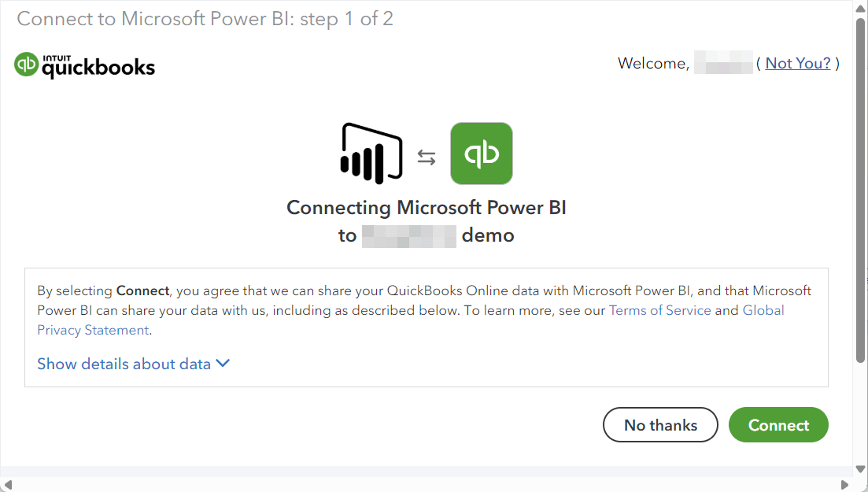Viewport: 868px width, 492px height.
Task: Click the horizontal scrollbar right arrow
Action: (x=844, y=485)
